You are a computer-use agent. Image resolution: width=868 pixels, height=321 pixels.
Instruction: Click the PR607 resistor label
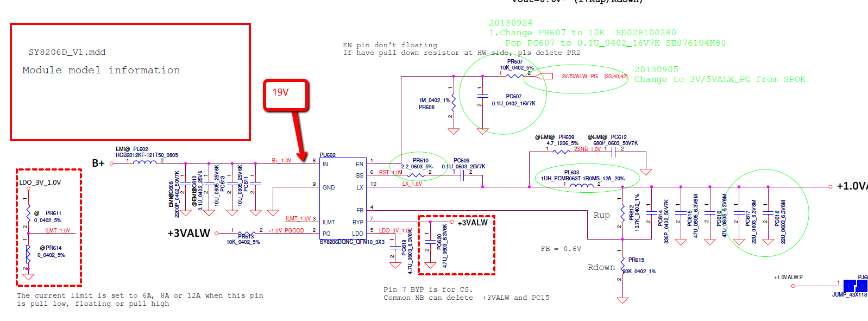click(x=515, y=61)
